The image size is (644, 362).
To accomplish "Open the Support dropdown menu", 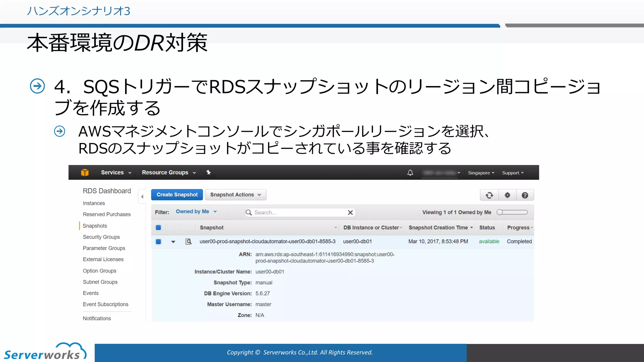I will (x=513, y=173).
